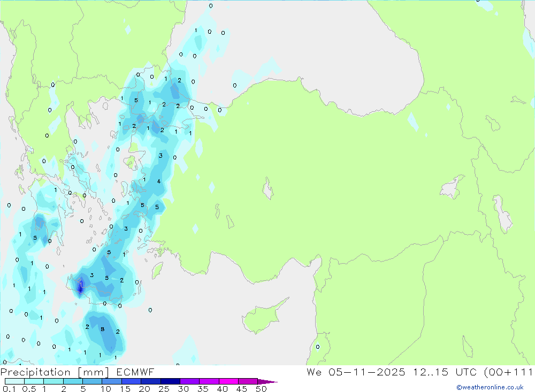535x392 pixels.
Task: Click the '(00+111' forecast offset text
Action: 508,372
